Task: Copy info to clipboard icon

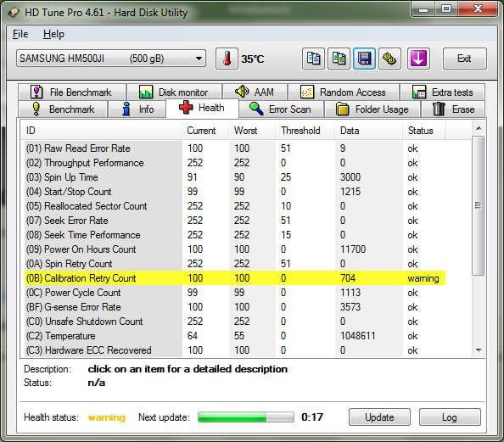Action: 313,59
